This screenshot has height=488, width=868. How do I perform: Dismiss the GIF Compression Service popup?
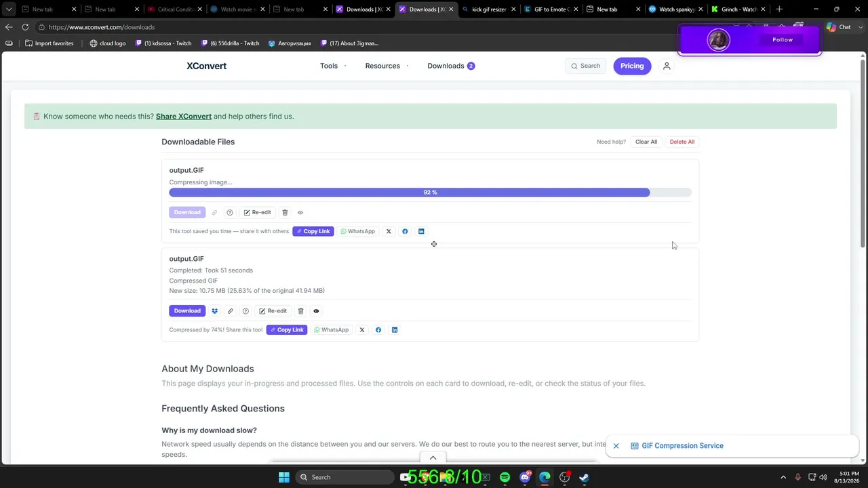(616, 446)
